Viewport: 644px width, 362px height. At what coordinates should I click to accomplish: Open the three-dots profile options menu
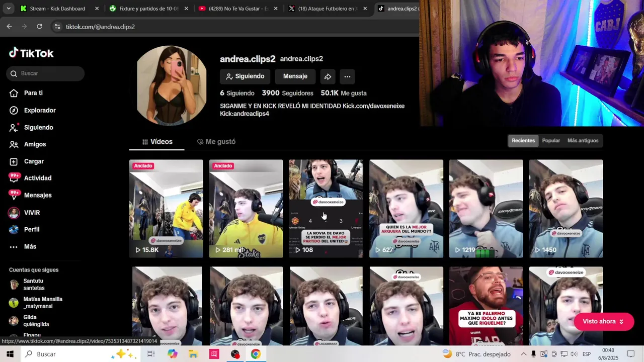coord(347,76)
